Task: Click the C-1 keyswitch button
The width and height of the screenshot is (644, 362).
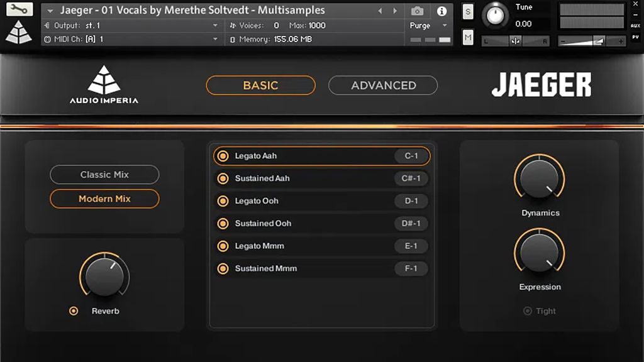Action: click(411, 156)
